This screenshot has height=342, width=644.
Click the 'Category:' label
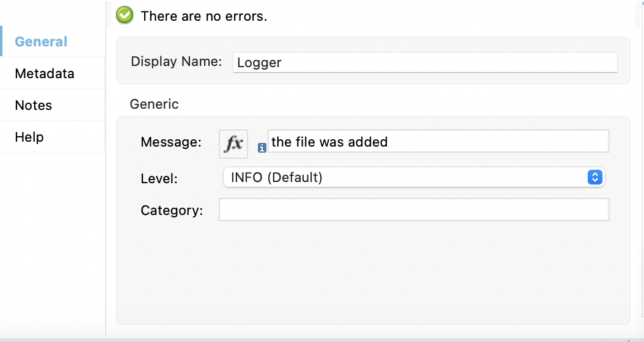tap(172, 211)
